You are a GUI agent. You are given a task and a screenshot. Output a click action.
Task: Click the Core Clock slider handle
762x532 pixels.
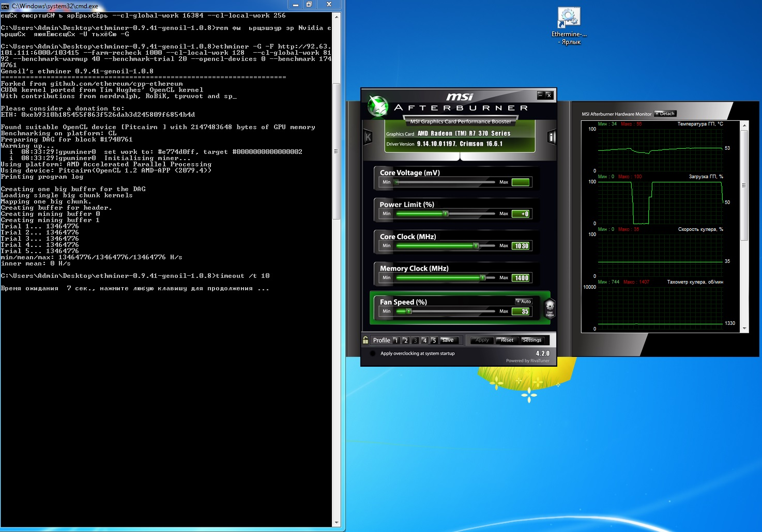pyautogui.click(x=476, y=246)
